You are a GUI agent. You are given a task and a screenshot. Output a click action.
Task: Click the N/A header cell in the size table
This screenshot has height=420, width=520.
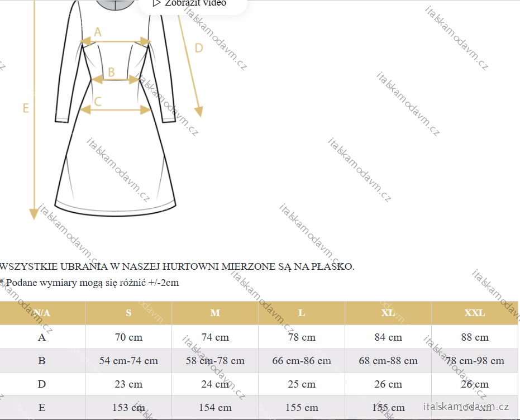(x=42, y=313)
